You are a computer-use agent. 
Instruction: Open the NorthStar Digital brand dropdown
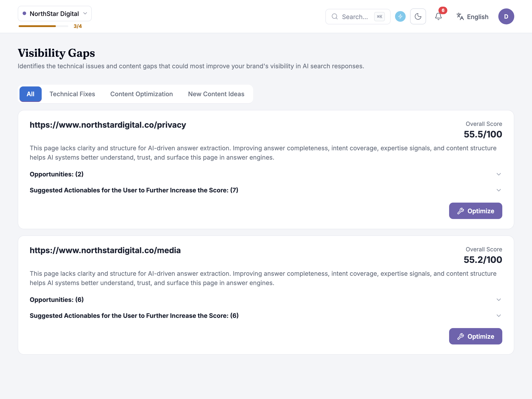point(55,14)
